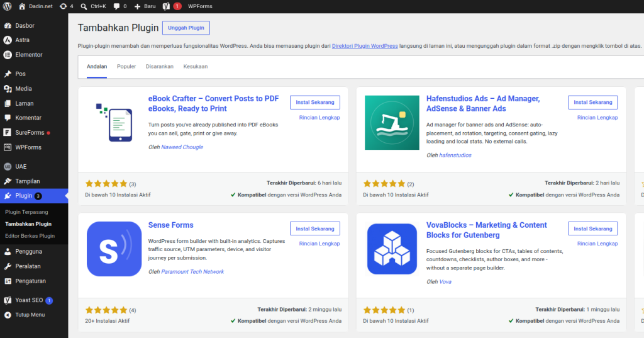Click the Yoast SEO blue notification badge
Screen dimensions: 644x338
[49, 301]
